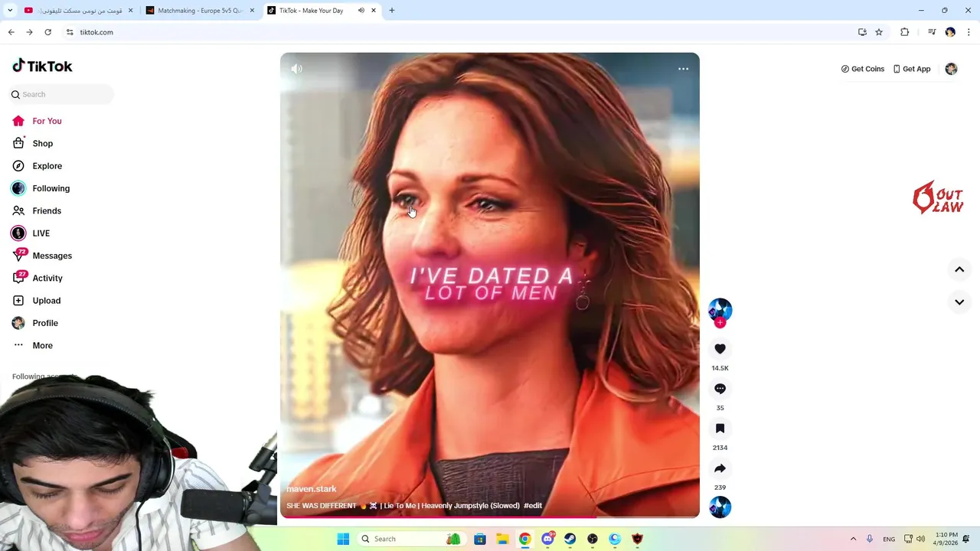Open the browser Extensions menu
The image size is (980, 551).
[905, 32]
